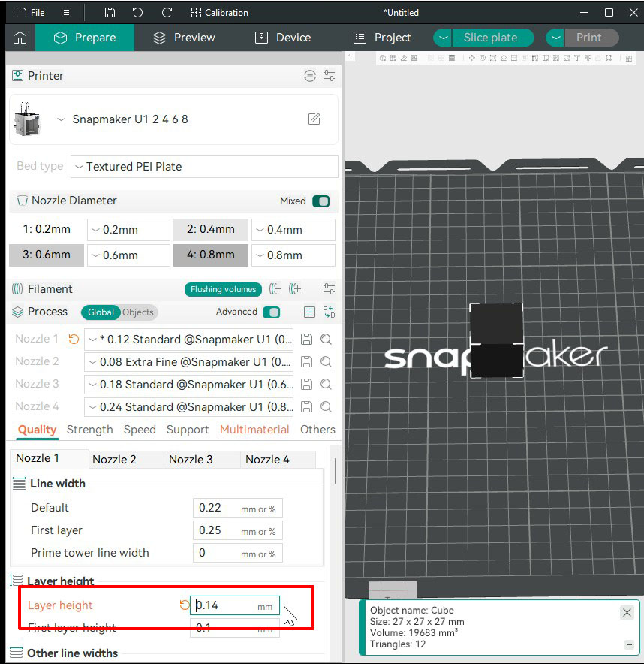Open the Support settings tab
Viewport: 644px width, 664px height.
188,430
